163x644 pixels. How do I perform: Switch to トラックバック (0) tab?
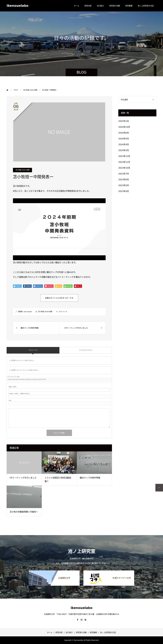[x=86, y=350]
